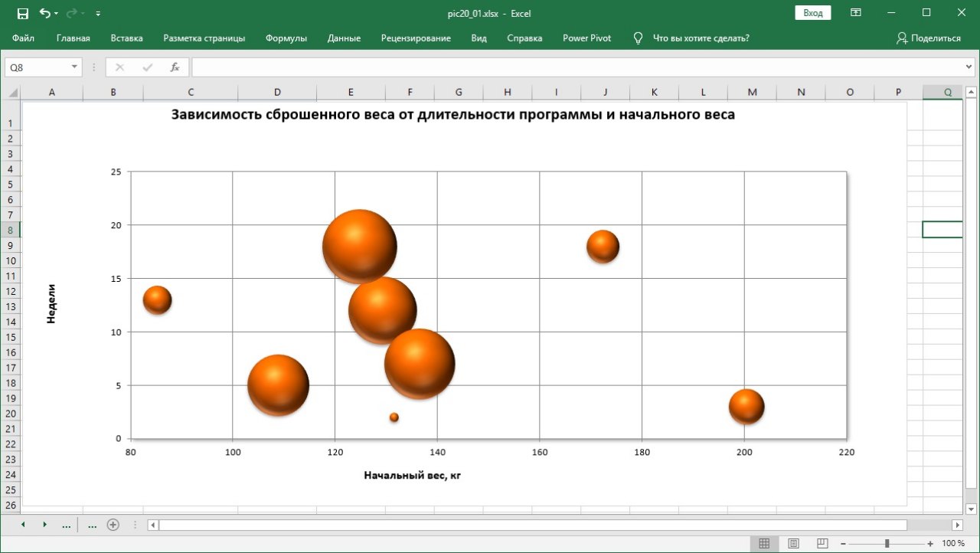The image size is (980, 553).
Task: Click the horizontal scrollbar left arrow
Action: [x=153, y=525]
